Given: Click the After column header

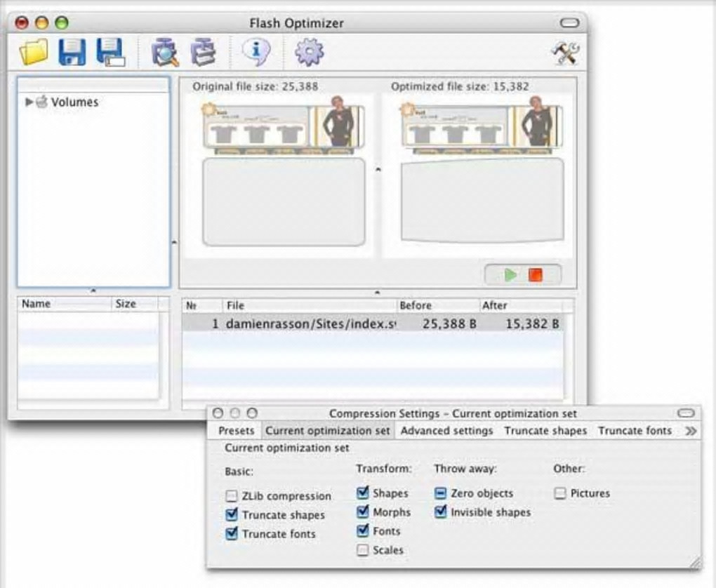Looking at the screenshot, I should [x=522, y=305].
